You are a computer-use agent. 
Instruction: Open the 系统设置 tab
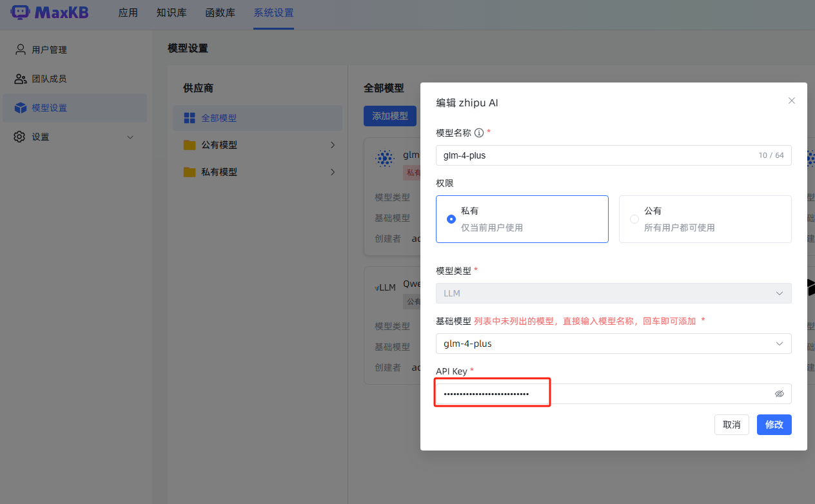[x=273, y=13]
